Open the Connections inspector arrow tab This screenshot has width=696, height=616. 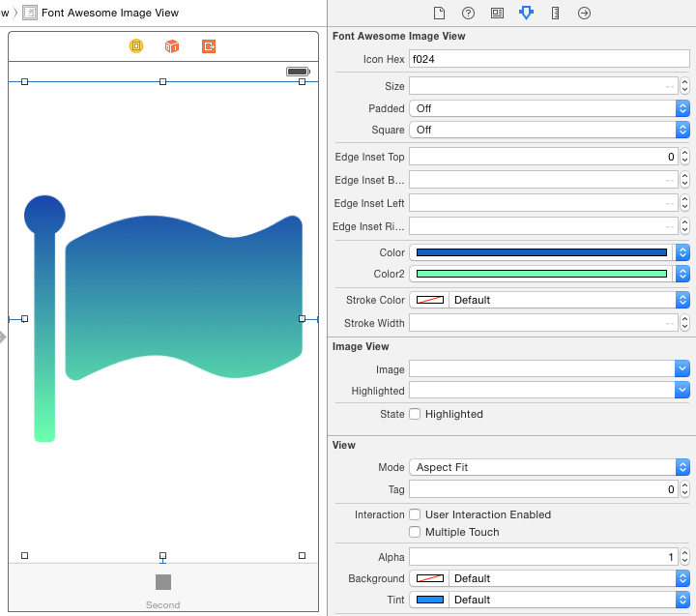[584, 13]
